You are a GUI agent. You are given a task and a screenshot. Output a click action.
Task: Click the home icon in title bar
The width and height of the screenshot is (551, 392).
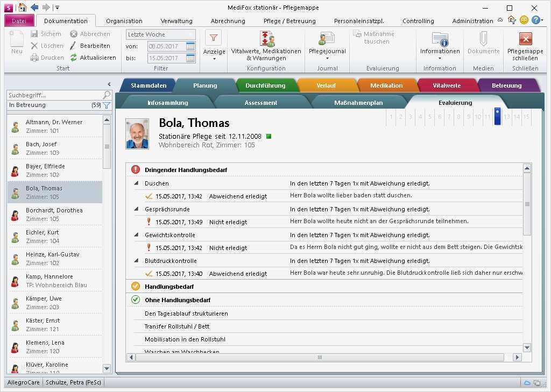coord(22,8)
